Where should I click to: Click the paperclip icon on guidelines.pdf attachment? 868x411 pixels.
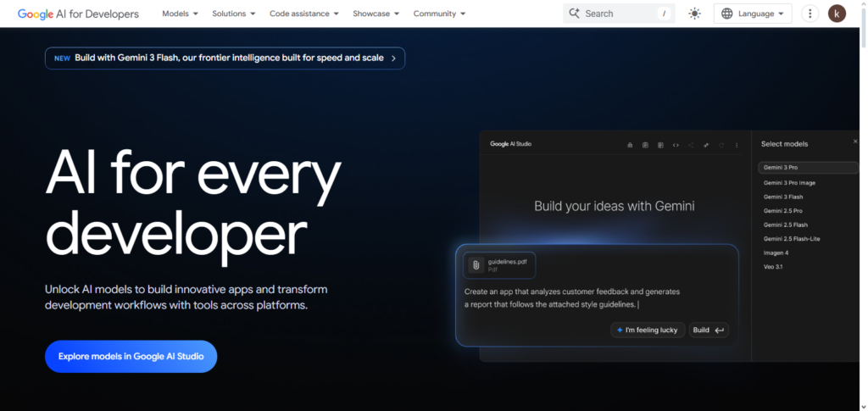[476, 265]
